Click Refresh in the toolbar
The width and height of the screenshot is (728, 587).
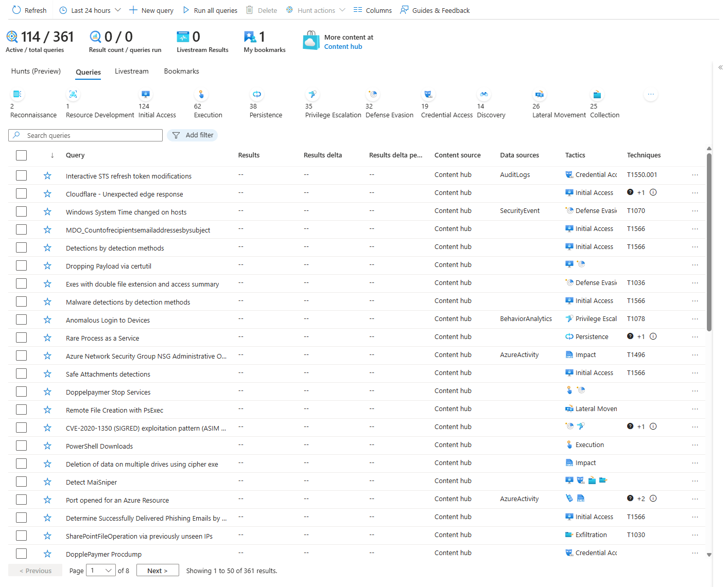pyautogui.click(x=29, y=10)
